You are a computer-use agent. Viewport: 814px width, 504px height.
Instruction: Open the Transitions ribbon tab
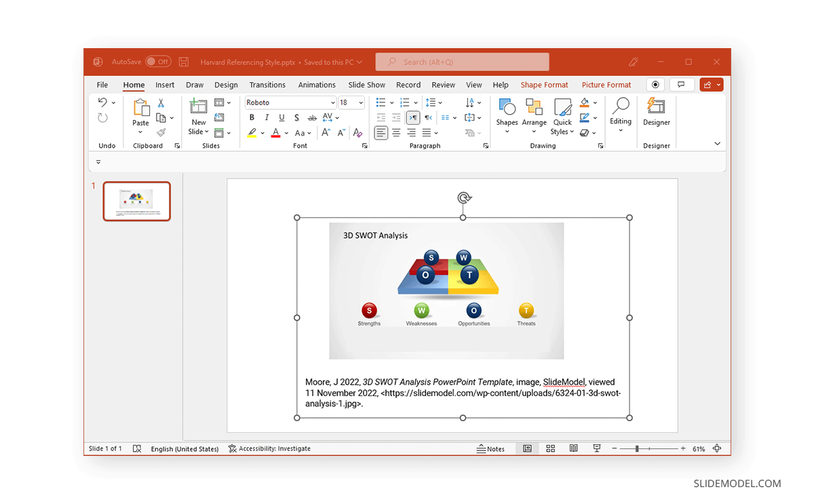[267, 85]
